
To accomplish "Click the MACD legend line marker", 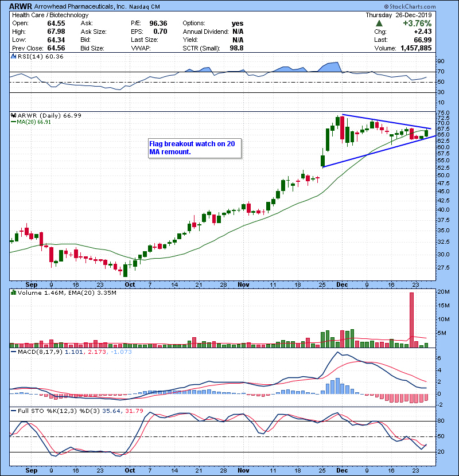I will (13, 352).
